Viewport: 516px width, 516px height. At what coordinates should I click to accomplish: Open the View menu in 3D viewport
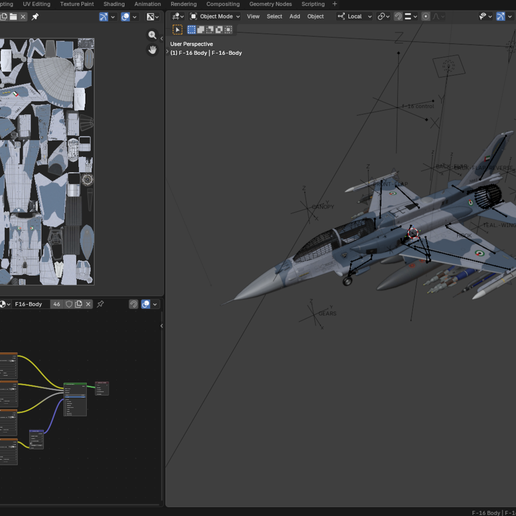(x=253, y=16)
